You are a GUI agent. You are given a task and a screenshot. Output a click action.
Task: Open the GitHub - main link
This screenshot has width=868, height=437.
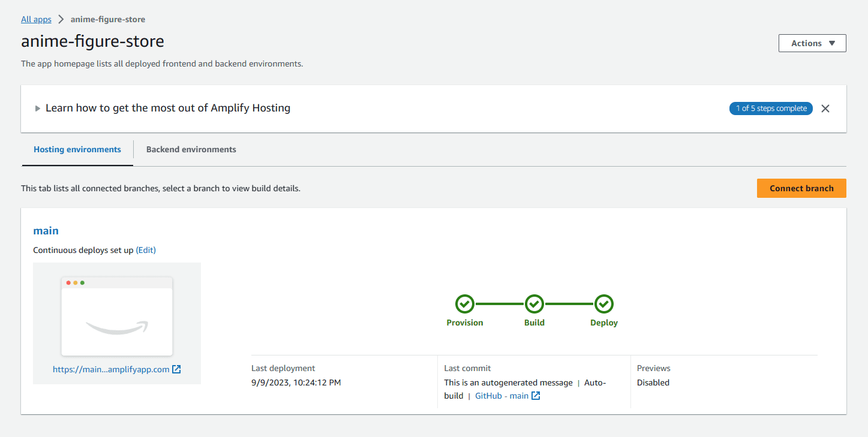(502, 396)
